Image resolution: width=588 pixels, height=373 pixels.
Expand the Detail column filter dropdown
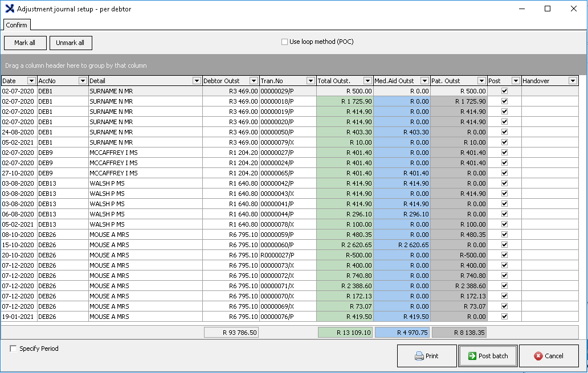click(197, 81)
